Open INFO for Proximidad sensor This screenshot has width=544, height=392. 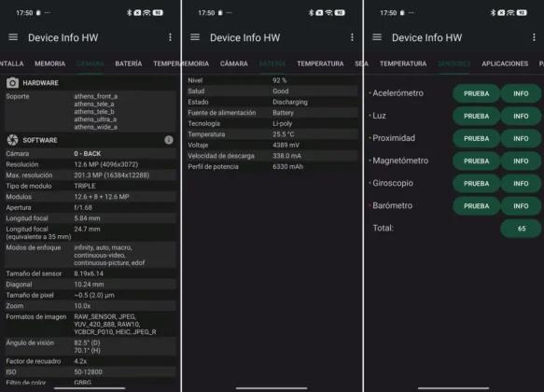[x=521, y=138]
